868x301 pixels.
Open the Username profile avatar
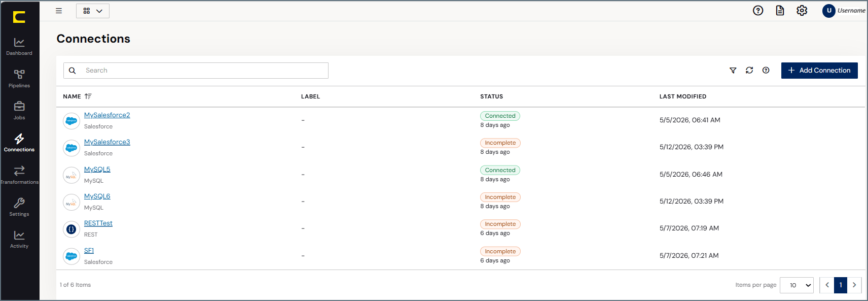pyautogui.click(x=829, y=11)
